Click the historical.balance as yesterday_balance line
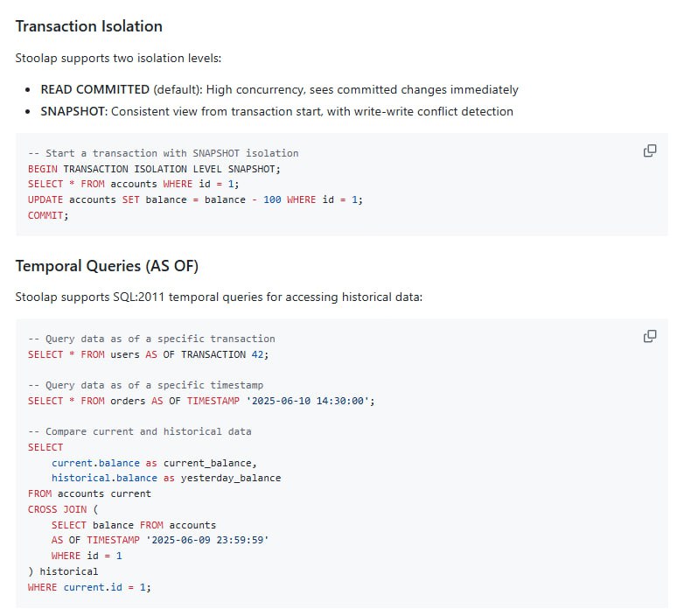This screenshot has width=684, height=616. (166, 478)
